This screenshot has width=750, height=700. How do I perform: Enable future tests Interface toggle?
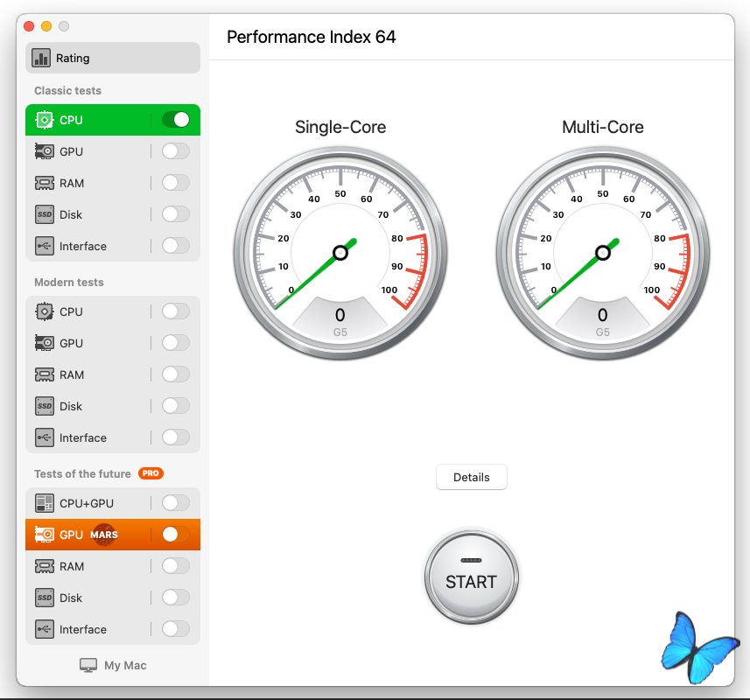coord(176,629)
